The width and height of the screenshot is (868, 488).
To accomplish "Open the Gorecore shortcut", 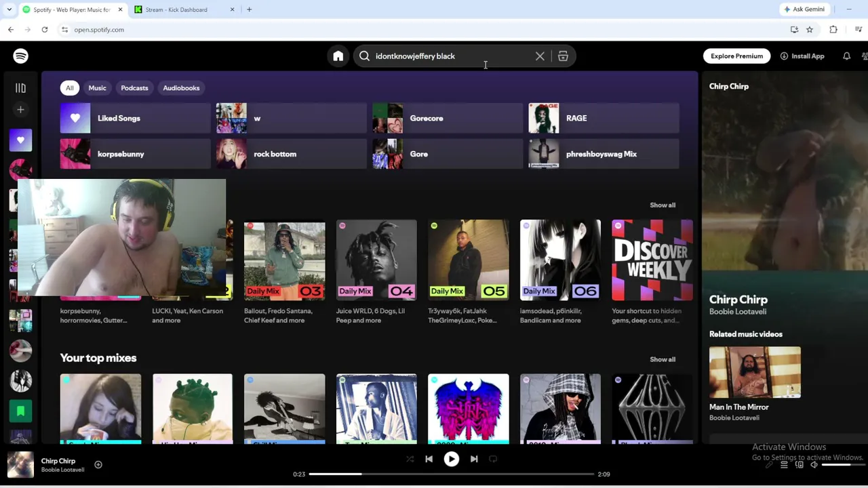I will click(448, 118).
